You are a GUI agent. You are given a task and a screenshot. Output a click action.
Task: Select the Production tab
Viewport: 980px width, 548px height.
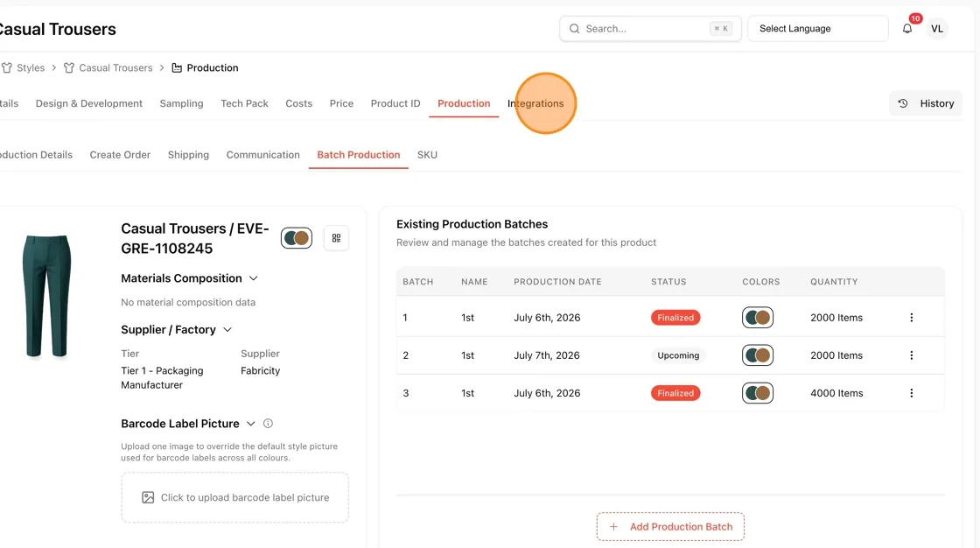[x=464, y=104]
